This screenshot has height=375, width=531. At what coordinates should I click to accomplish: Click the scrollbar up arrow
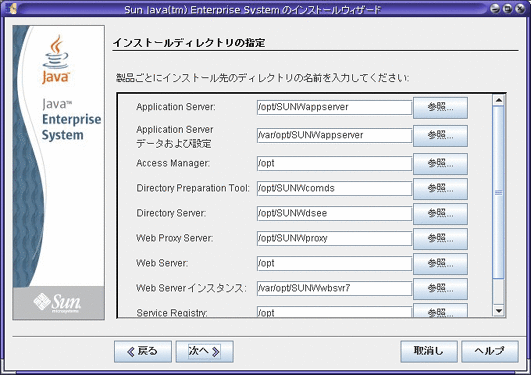(498, 100)
